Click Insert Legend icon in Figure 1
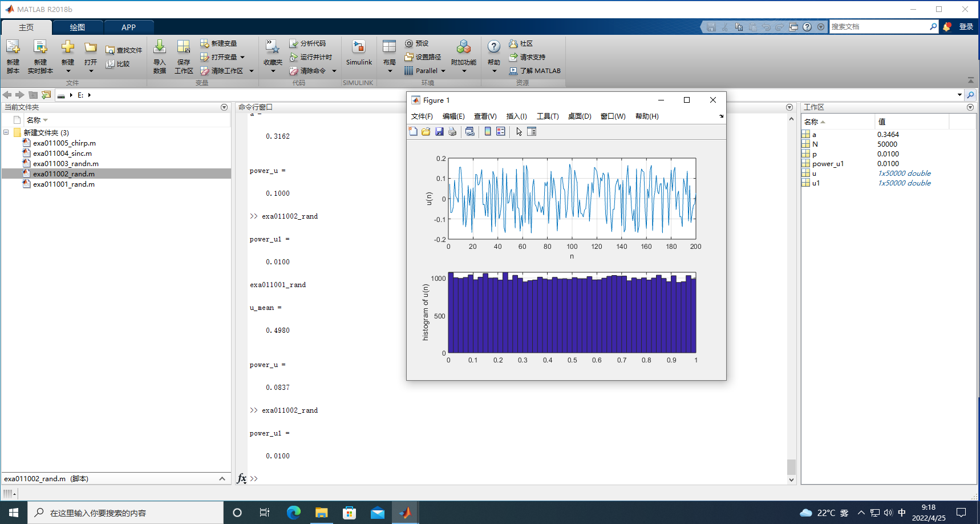 point(501,131)
